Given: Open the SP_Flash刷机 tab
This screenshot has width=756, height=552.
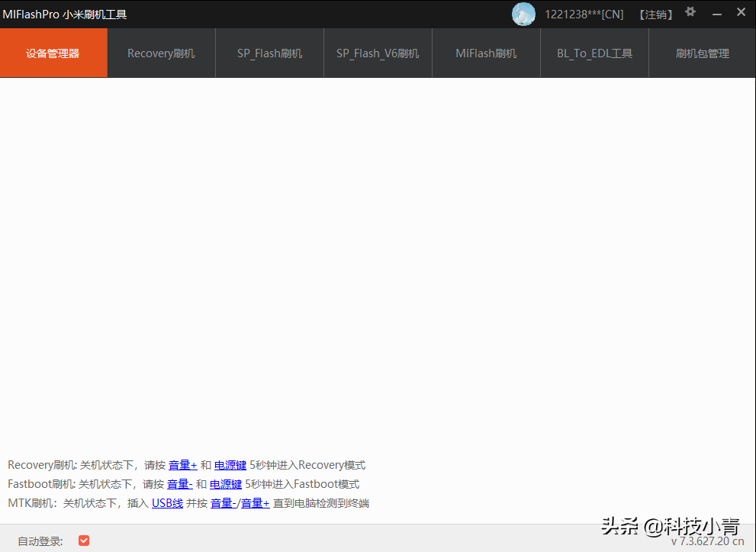Looking at the screenshot, I should point(269,53).
